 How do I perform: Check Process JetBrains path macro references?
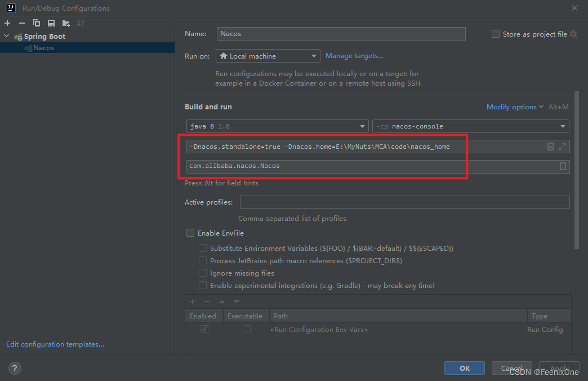(203, 260)
